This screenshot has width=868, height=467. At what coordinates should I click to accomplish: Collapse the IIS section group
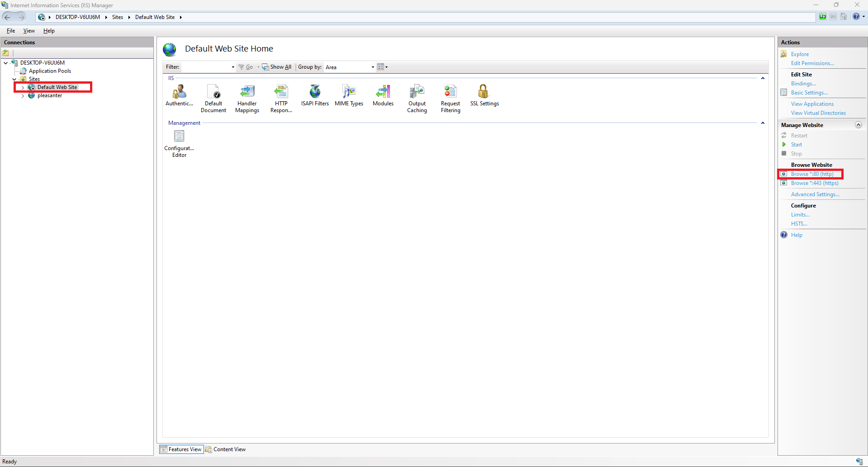(x=763, y=78)
